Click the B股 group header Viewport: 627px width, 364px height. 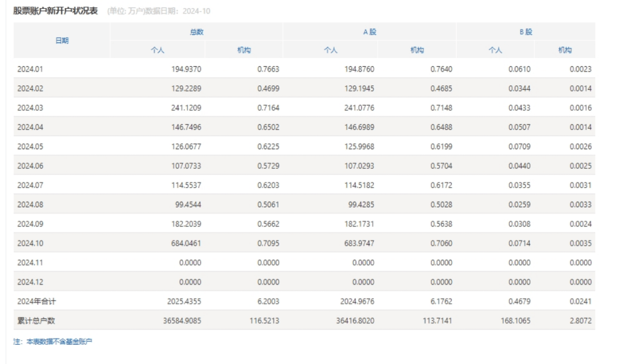[526, 31]
